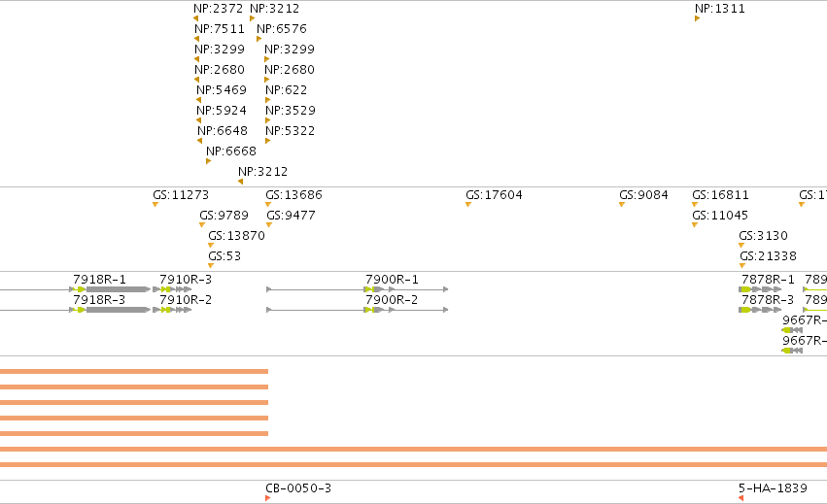
Task: Click the CB-0050-3 label text
Action: (x=298, y=488)
